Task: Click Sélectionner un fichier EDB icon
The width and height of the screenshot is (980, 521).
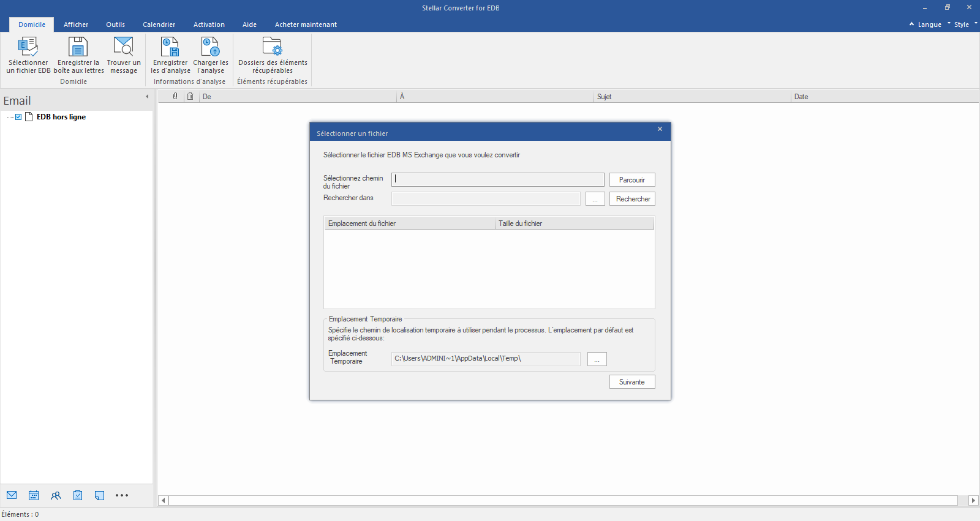Action: click(x=28, y=47)
